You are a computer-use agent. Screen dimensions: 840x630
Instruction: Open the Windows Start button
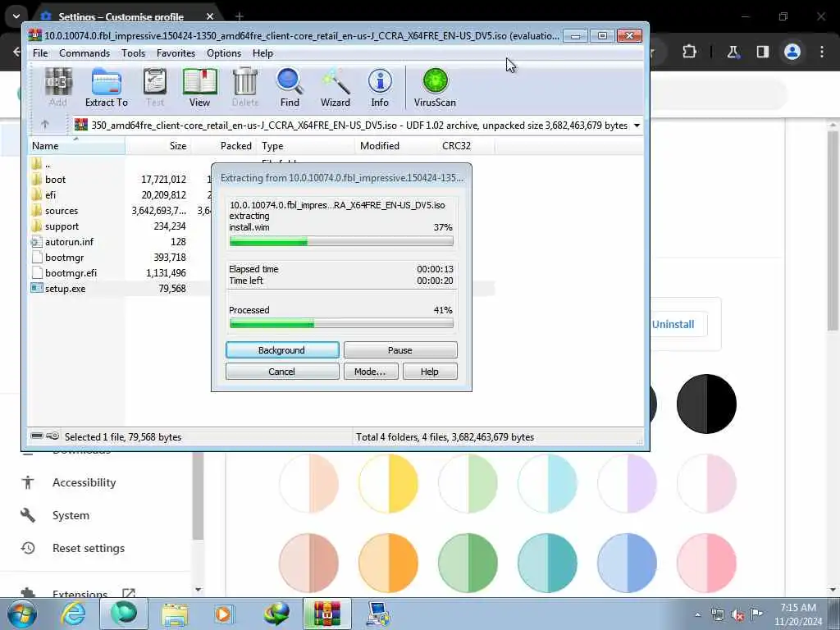pos(21,614)
